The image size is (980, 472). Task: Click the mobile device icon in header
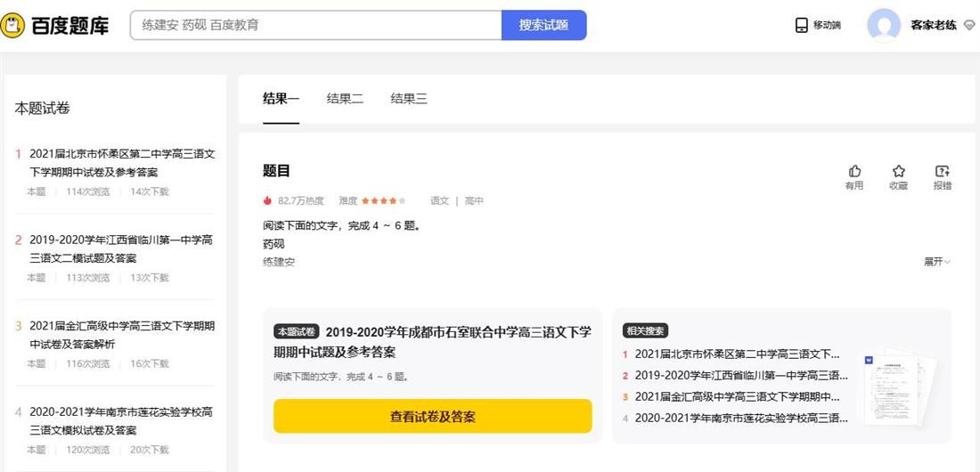[x=801, y=25]
